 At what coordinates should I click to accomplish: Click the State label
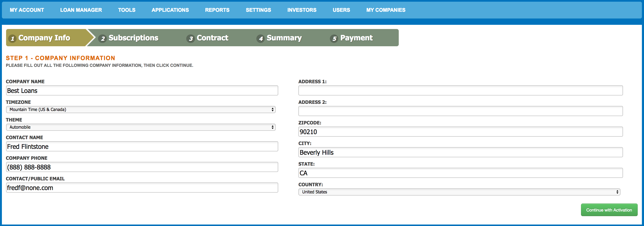pyautogui.click(x=307, y=164)
